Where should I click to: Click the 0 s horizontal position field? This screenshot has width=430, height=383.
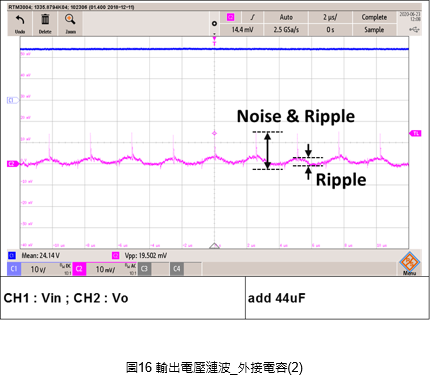pos(330,30)
